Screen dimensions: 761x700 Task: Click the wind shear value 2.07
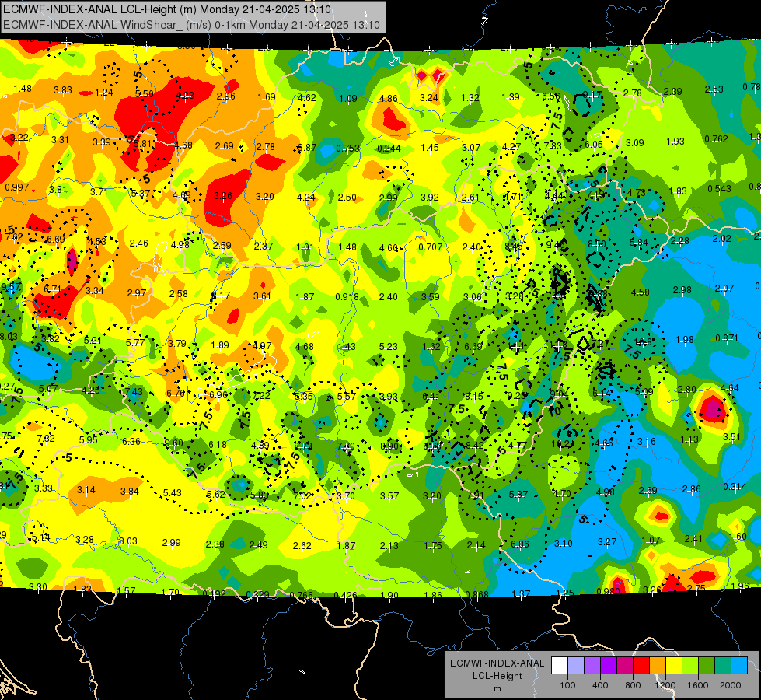click(724, 289)
